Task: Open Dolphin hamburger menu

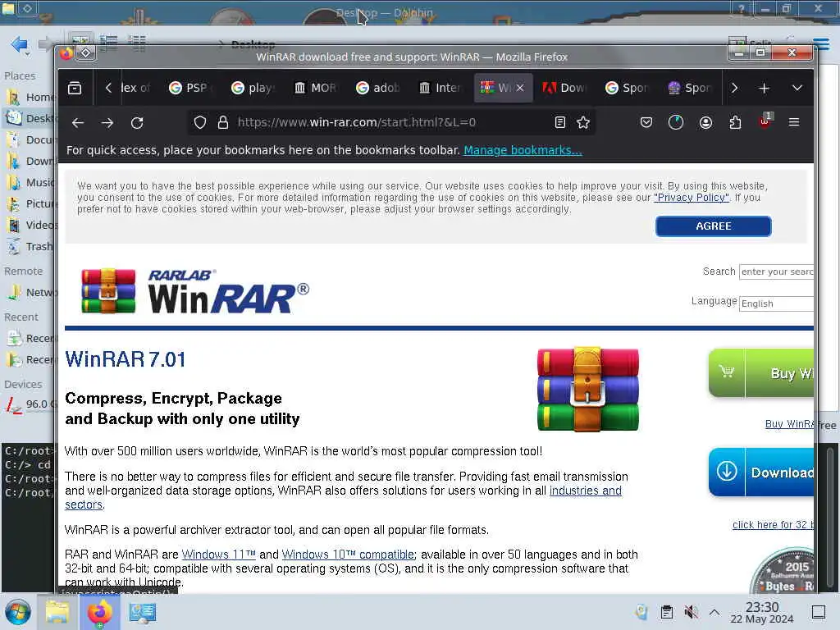Action: (x=821, y=43)
